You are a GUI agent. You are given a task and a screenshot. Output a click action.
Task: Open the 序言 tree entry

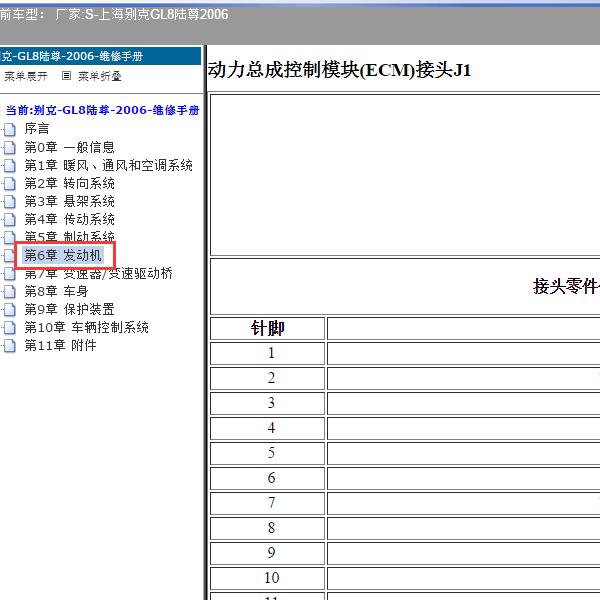click(x=37, y=129)
